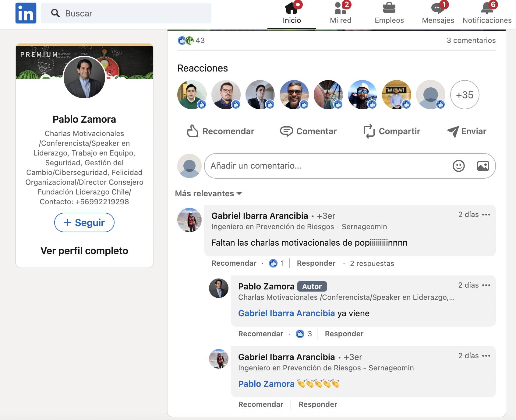Click the search magnifier icon

55,13
